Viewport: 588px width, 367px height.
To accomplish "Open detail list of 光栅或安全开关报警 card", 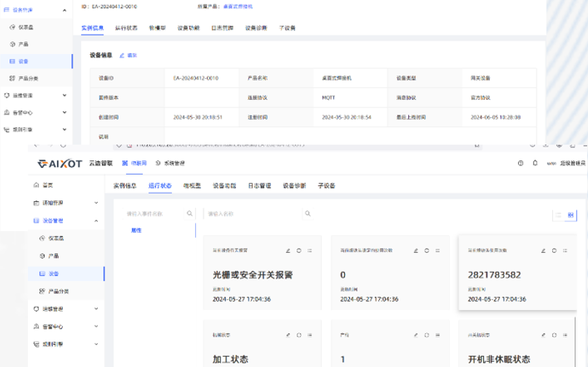I will tap(310, 251).
